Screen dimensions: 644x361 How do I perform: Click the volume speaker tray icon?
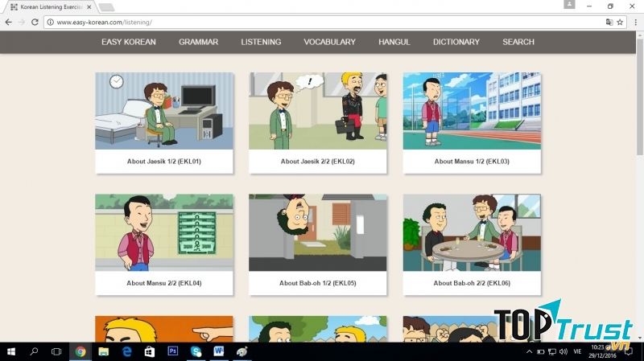(563, 351)
